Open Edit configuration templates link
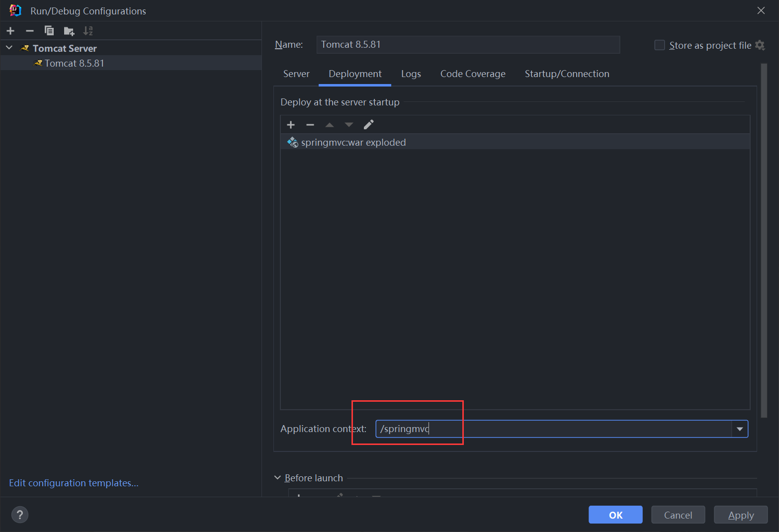 [x=74, y=483]
